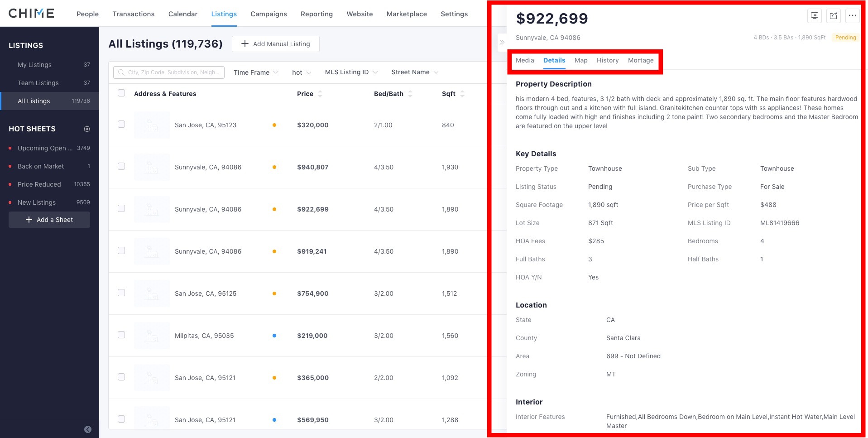Screen dimensions: 868x438
Task: Check the San Jose 95123 listing
Action: (121, 124)
